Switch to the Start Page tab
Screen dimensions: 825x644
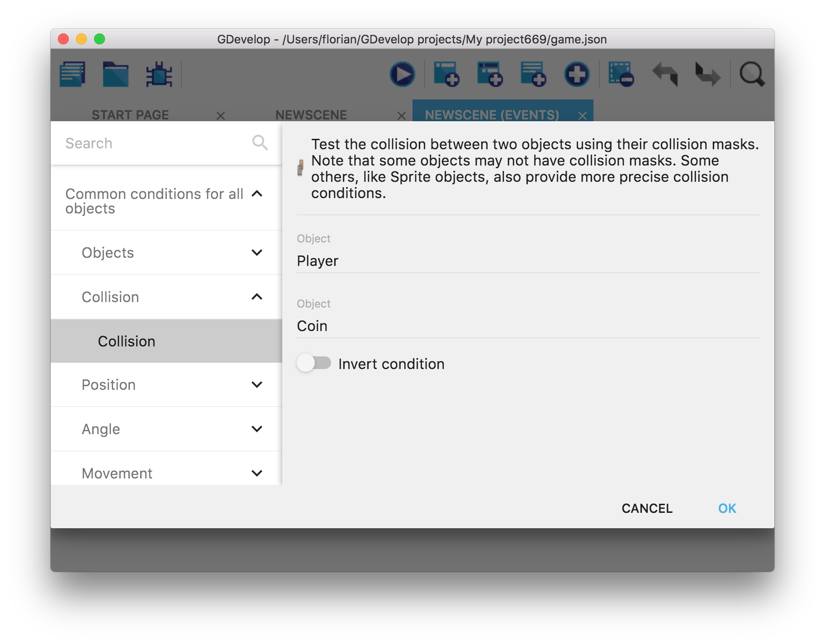click(x=130, y=115)
